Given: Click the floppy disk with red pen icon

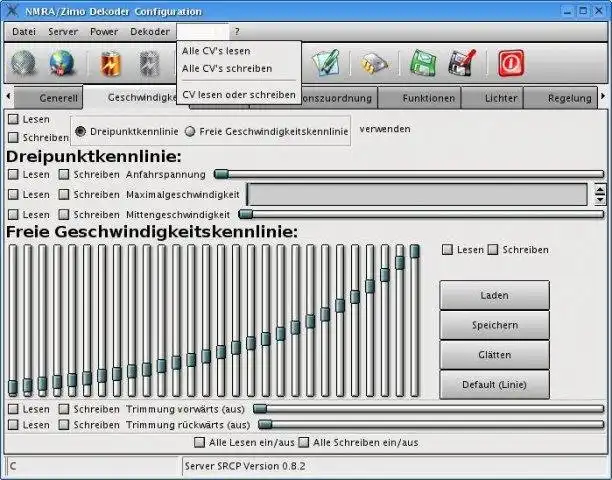Looking at the screenshot, I should [x=462, y=62].
